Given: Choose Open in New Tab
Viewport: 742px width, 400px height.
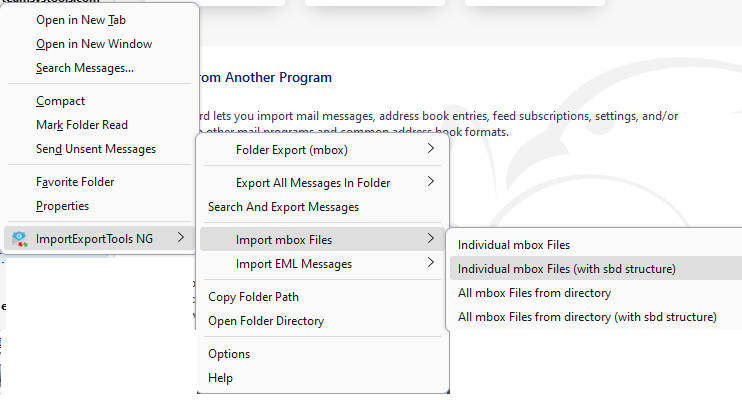Looking at the screenshot, I should coord(81,20).
